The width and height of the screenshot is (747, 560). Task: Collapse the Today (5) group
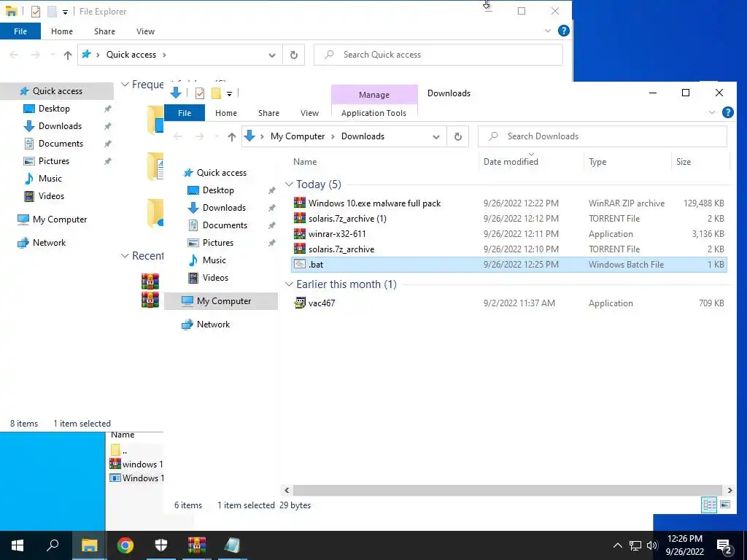pyautogui.click(x=289, y=184)
